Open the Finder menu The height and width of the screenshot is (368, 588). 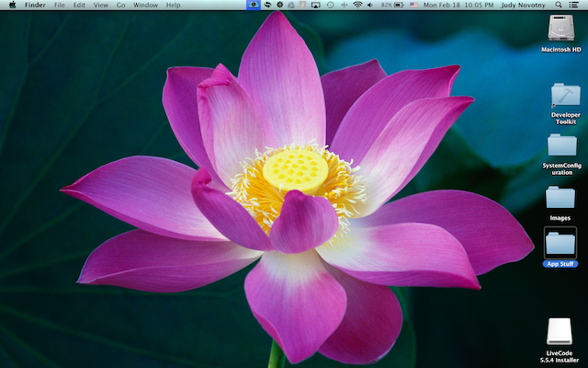[x=35, y=5]
